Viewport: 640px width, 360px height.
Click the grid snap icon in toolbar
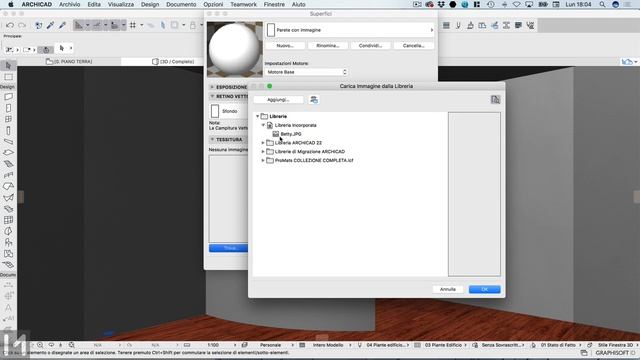click(x=133, y=25)
